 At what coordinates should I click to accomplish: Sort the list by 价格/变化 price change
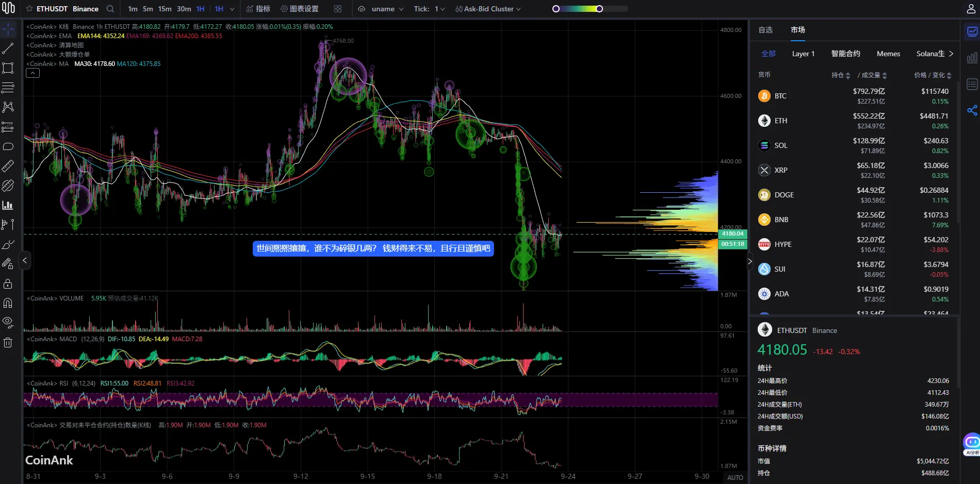point(933,75)
